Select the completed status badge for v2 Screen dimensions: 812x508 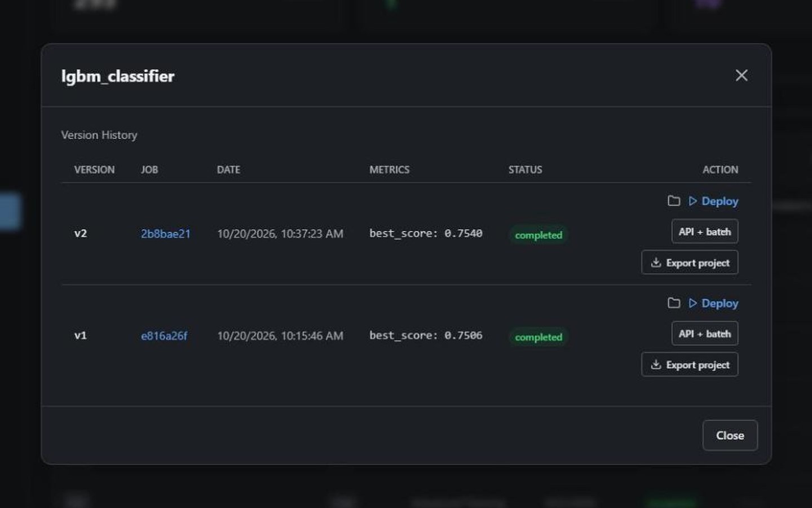pos(539,235)
